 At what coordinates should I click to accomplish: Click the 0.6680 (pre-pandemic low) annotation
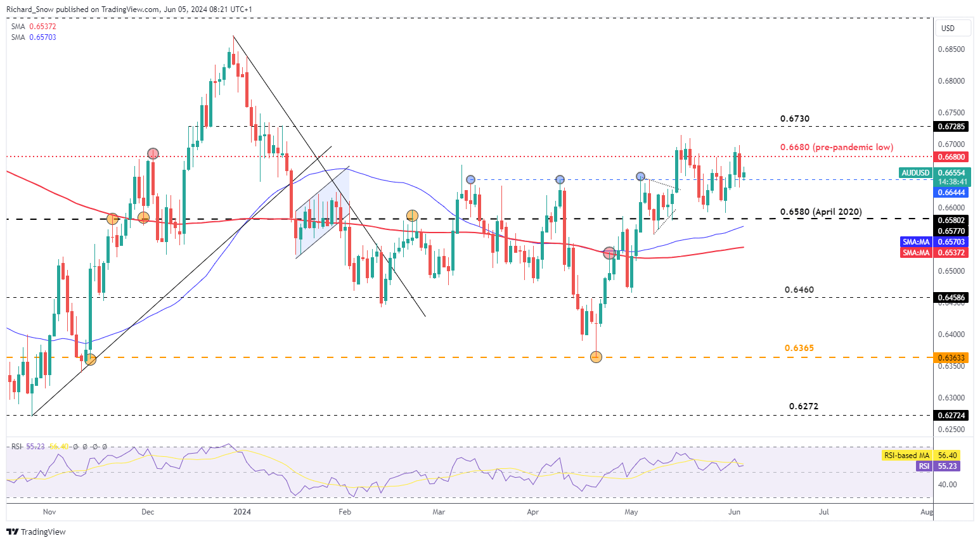(x=836, y=147)
